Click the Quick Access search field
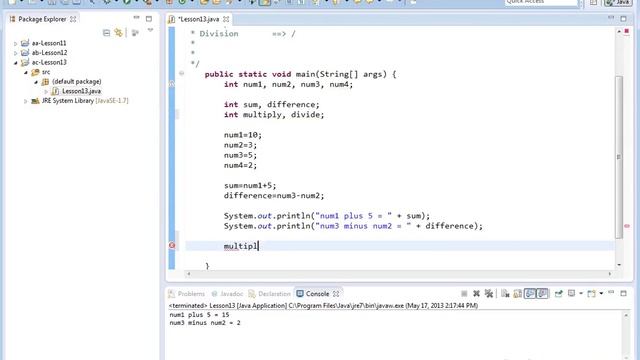Screen dimensions: 640x360 (x=541, y=2)
